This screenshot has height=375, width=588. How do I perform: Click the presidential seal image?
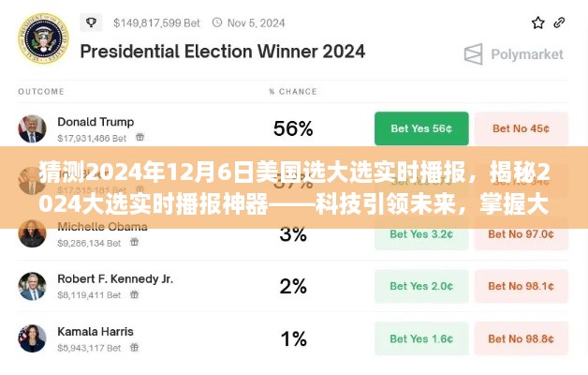(x=43, y=38)
